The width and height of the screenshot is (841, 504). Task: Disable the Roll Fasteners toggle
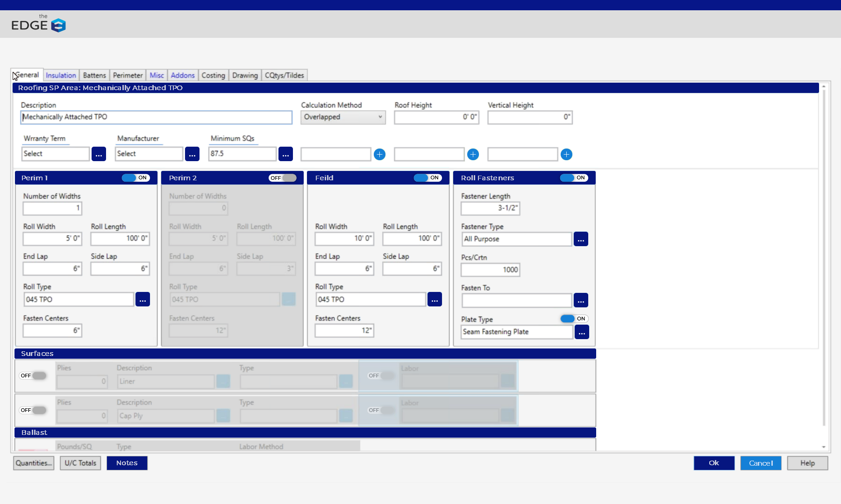tap(574, 178)
